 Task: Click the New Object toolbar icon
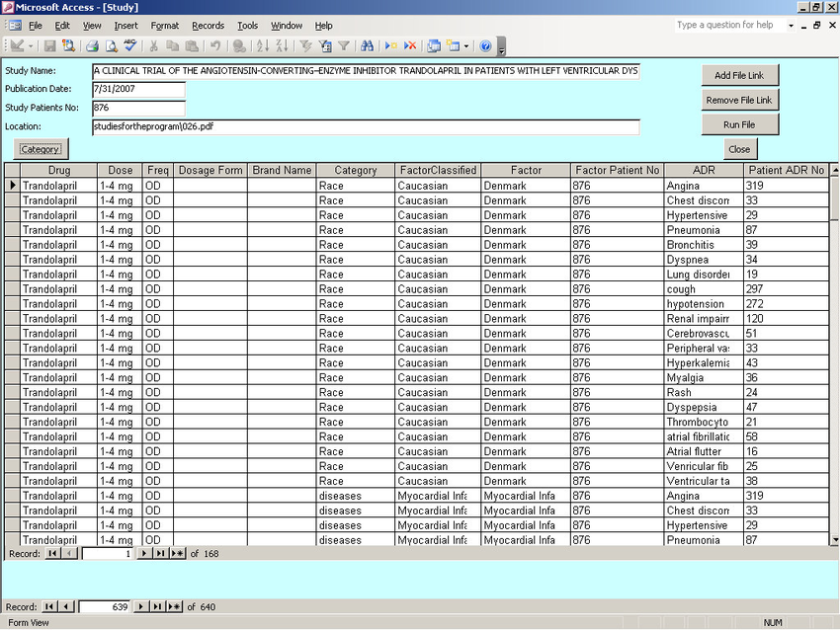click(x=454, y=46)
